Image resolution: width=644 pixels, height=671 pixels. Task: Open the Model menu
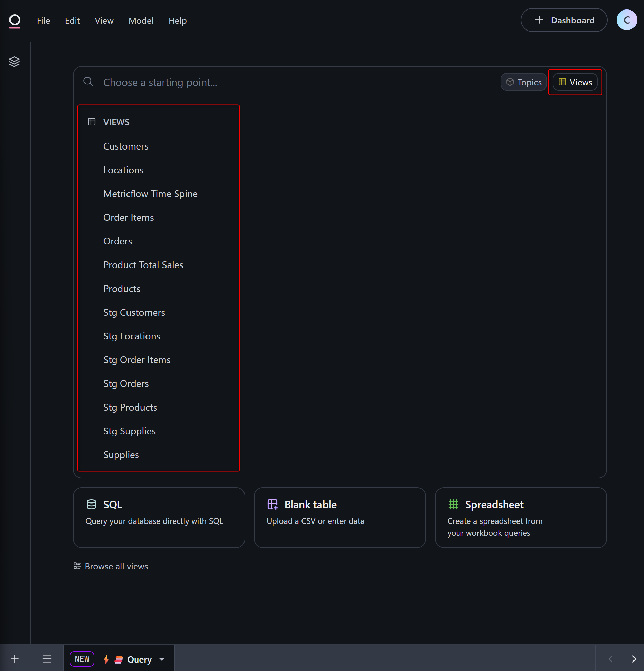click(141, 21)
